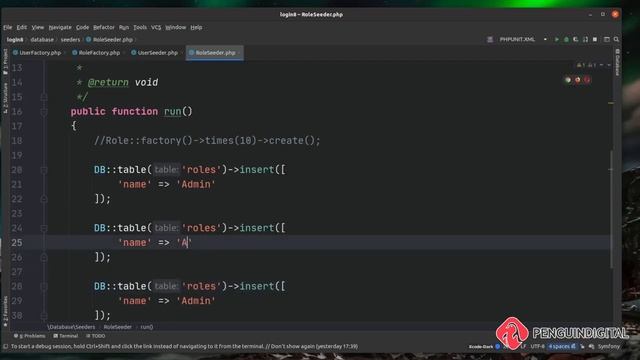Click the icon left of Symfony in status bar
Screen dimensions: 640x360
[591, 347]
